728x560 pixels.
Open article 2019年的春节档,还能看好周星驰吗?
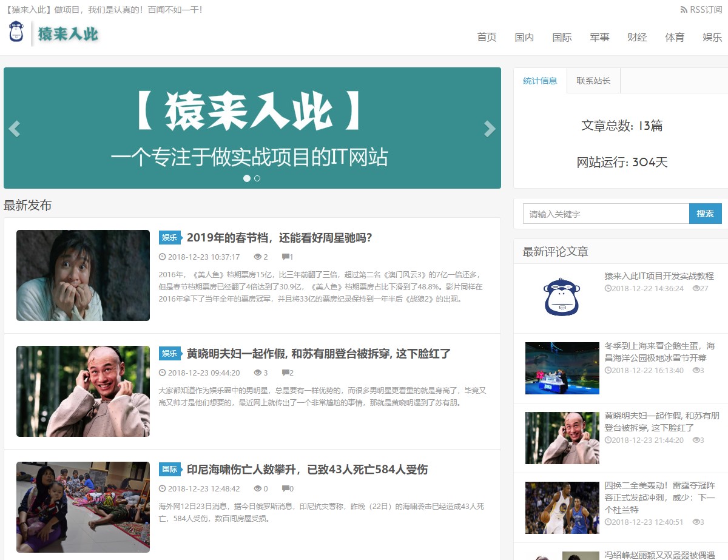(279, 237)
